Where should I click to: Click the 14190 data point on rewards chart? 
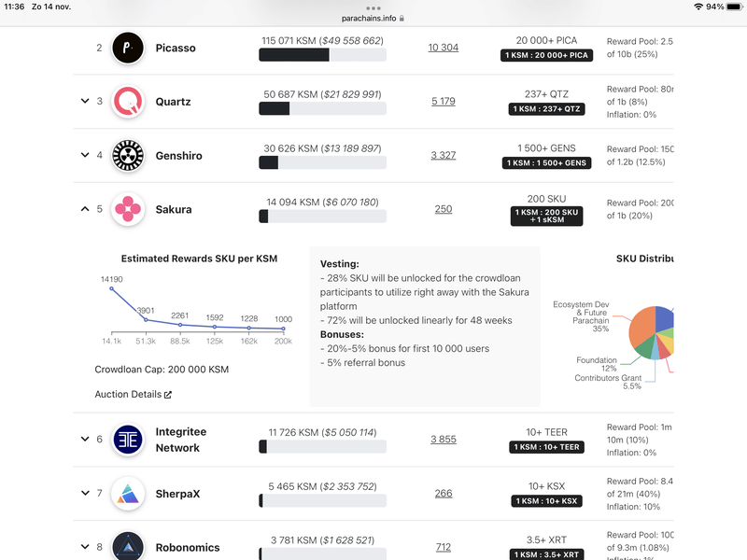pyautogui.click(x=112, y=288)
